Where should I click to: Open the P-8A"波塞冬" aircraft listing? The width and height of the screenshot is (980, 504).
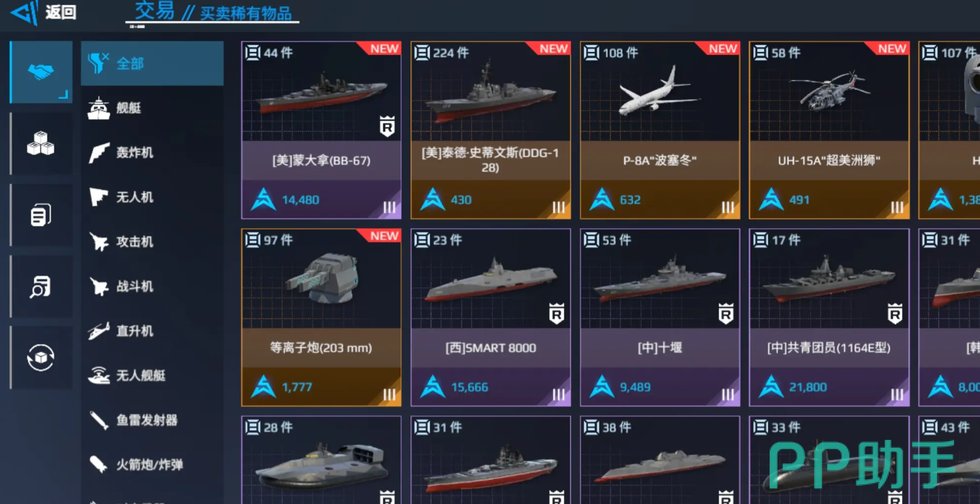click(660, 130)
